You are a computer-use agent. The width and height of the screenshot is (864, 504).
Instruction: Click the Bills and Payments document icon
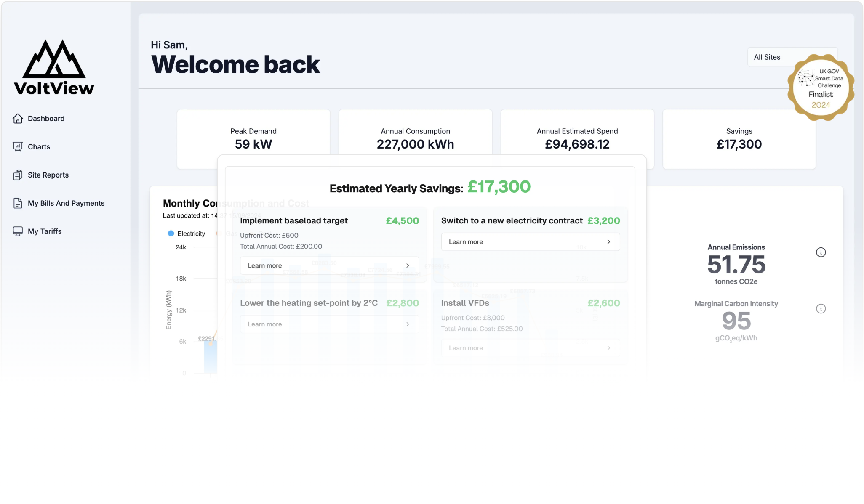(18, 203)
